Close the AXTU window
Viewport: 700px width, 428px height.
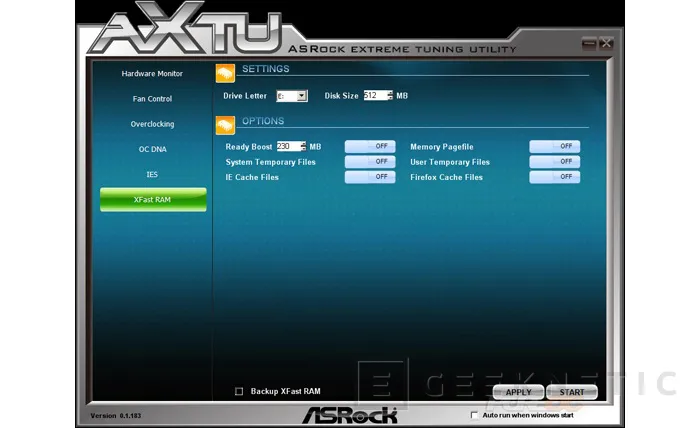pos(606,44)
